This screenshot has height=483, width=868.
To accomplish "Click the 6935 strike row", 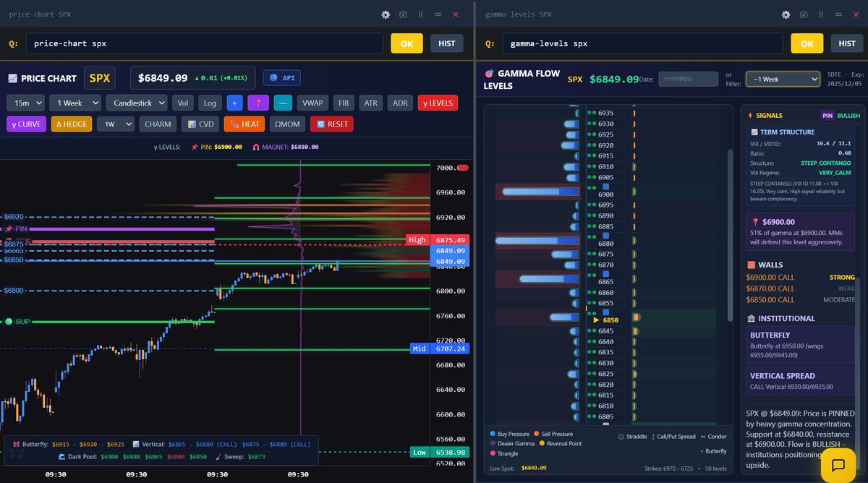I will pos(606,113).
